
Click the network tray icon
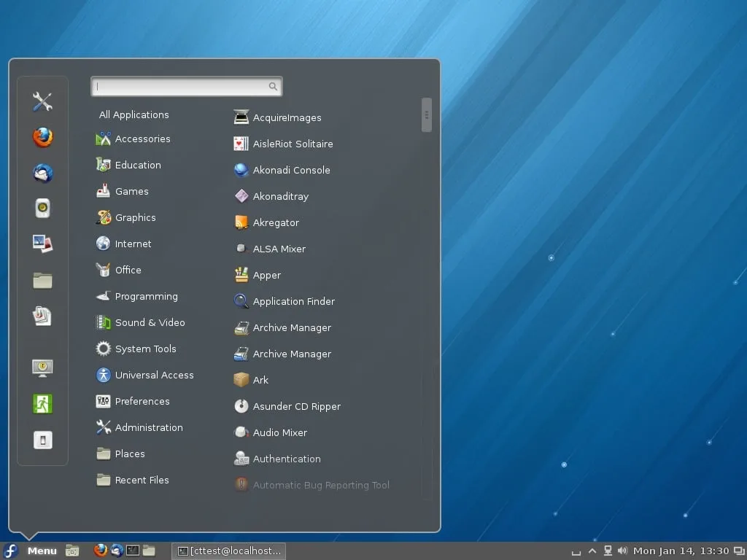point(608,551)
